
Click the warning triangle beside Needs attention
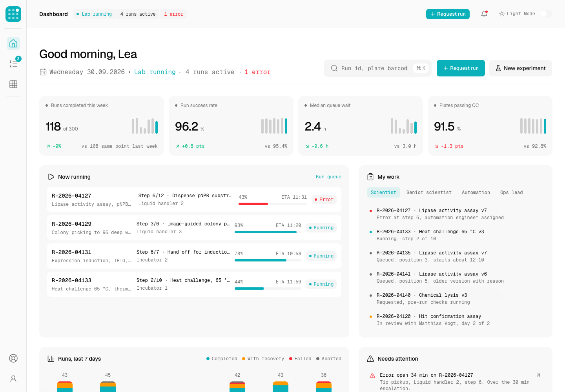pos(370,359)
